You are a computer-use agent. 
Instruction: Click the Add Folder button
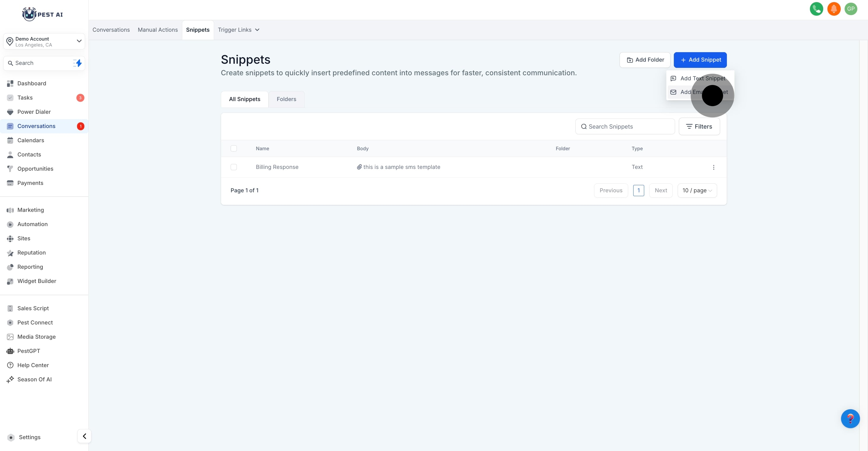coord(645,60)
